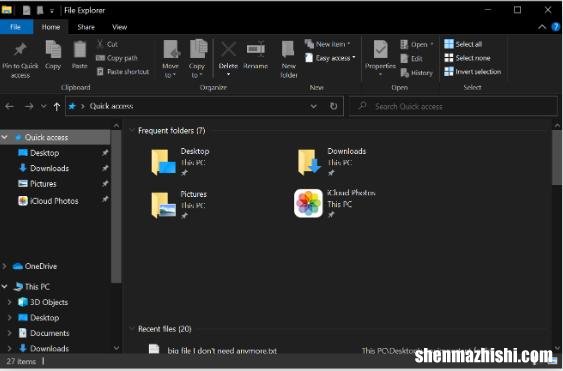563x371 pixels.
Task: Collapse This PC tree node
Action: click(x=5, y=287)
